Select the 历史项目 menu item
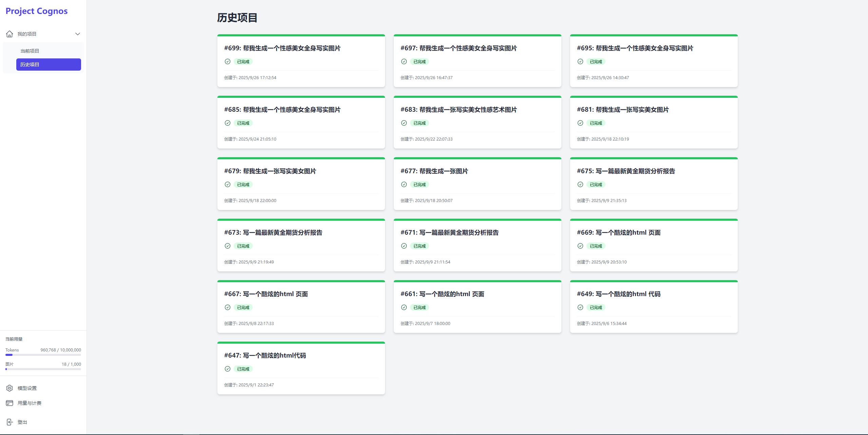Viewport: 868px width, 435px height. point(49,65)
